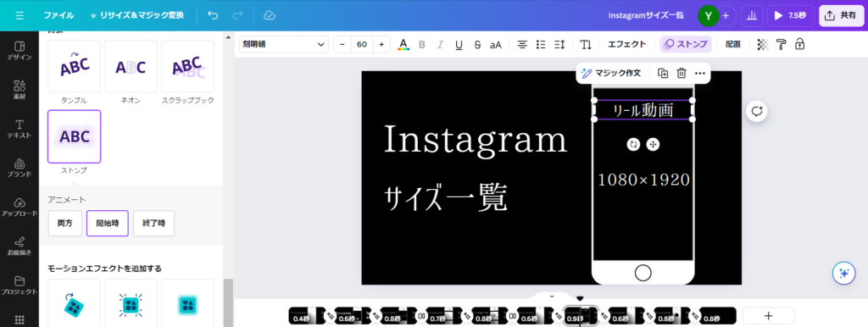Click the move handle below the text
The height and width of the screenshot is (327, 868).
click(x=653, y=144)
